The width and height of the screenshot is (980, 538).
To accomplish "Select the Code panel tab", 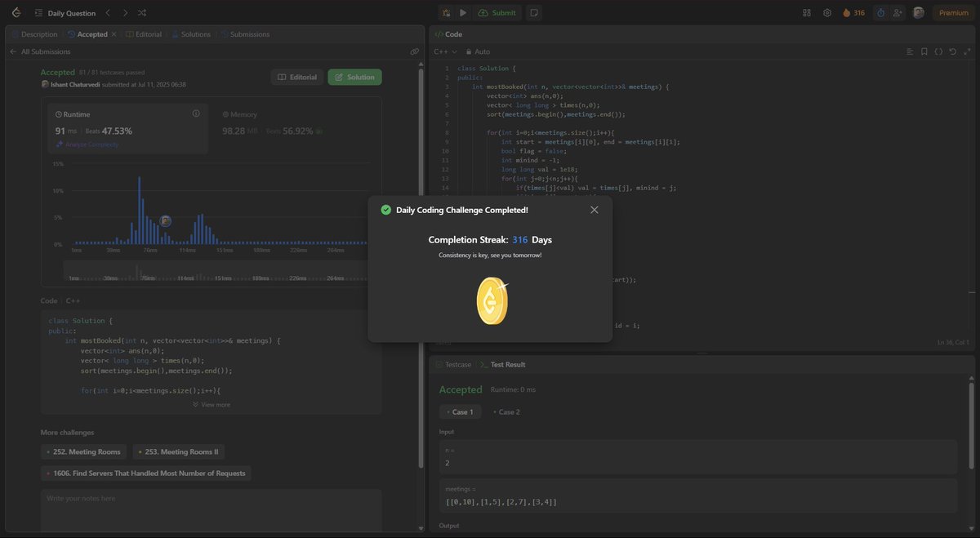I will (448, 34).
